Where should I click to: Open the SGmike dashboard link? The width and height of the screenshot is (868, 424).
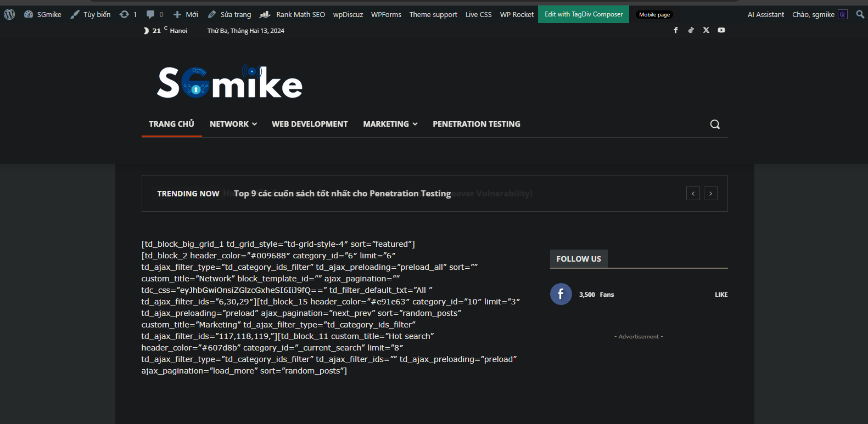pyautogui.click(x=43, y=14)
